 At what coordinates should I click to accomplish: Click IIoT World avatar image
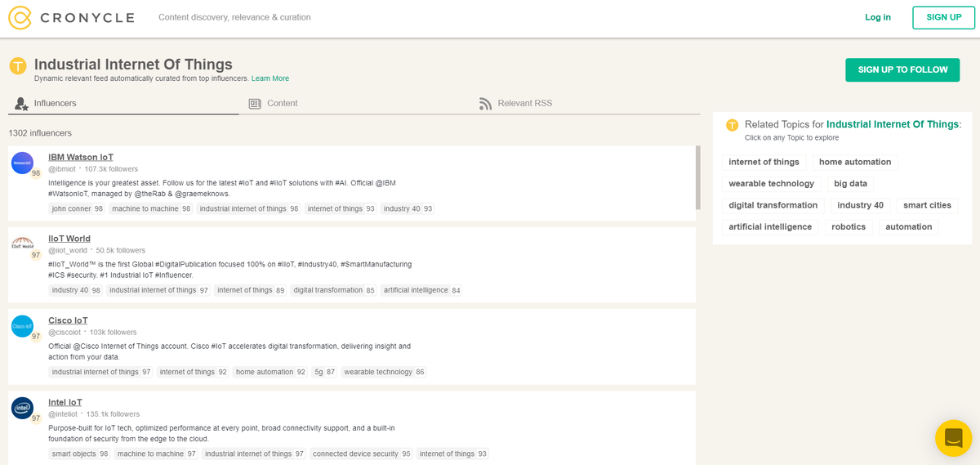pyautogui.click(x=22, y=244)
